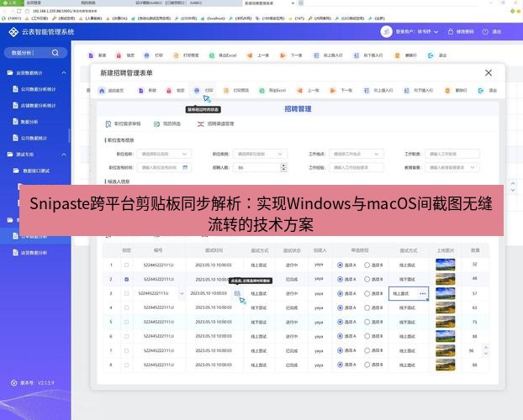Image resolution: width=523 pixels, height=420 pixels.
Task: Click the 招聘人数 stepper arrows
Action: (283, 167)
